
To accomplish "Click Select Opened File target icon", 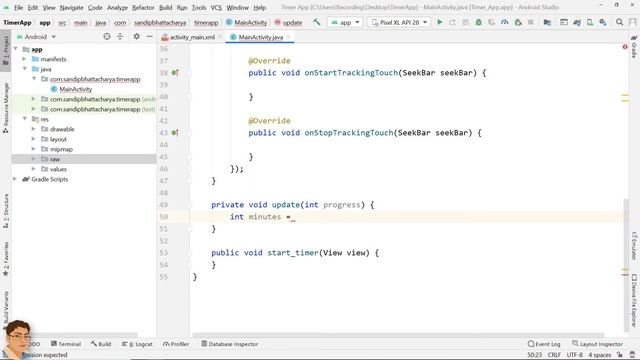I will [x=107, y=37].
